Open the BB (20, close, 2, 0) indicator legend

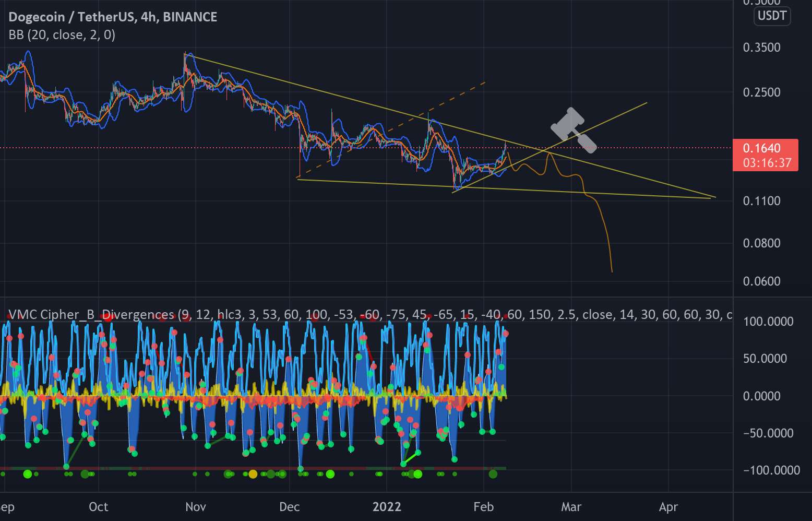pos(62,35)
